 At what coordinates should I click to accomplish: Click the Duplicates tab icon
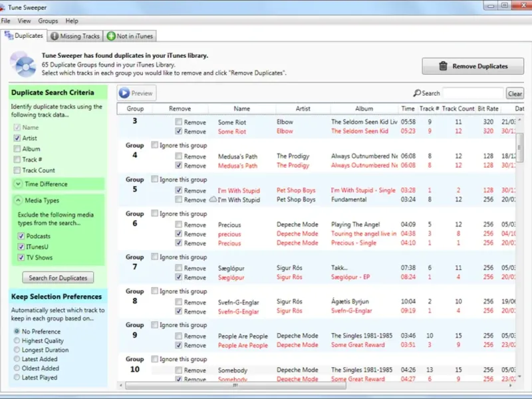[x=9, y=36]
